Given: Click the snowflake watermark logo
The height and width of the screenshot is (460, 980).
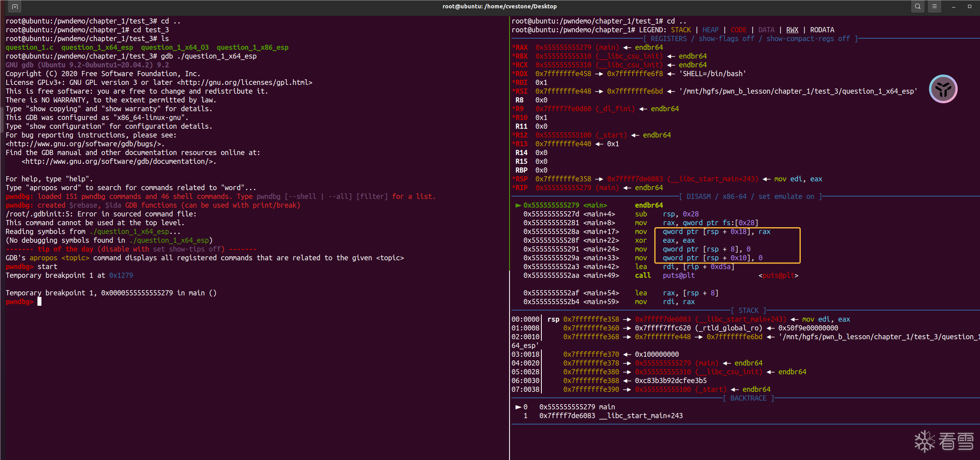Looking at the screenshot, I should coord(924,441).
